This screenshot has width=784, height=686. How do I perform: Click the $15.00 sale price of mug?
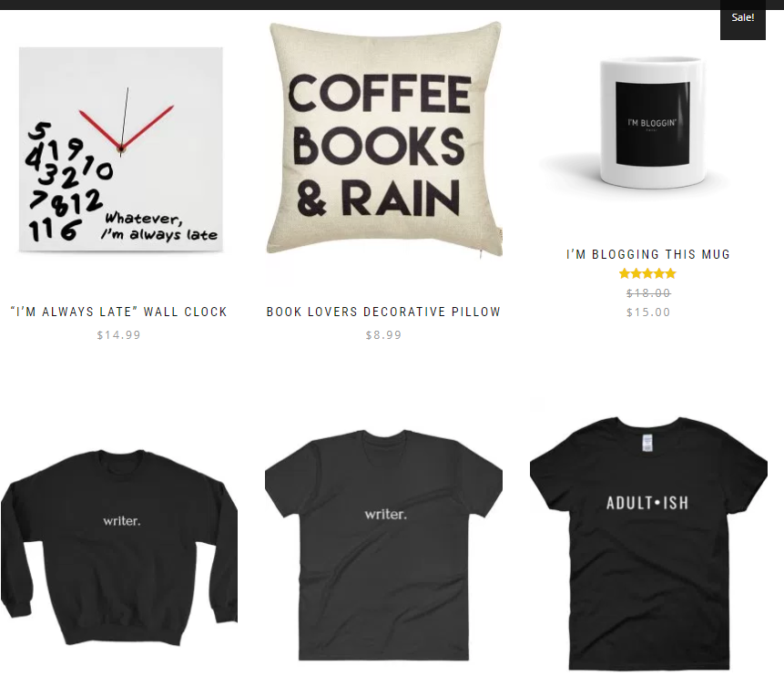tap(648, 312)
